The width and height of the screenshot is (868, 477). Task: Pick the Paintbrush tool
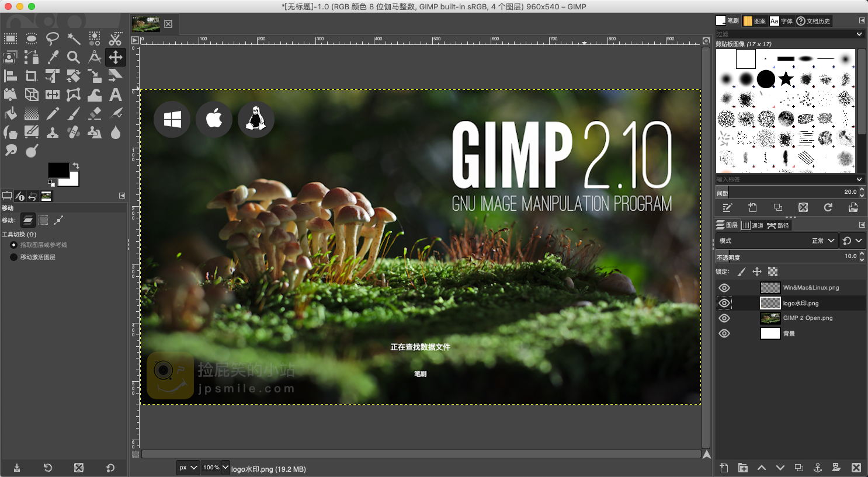pos(74,113)
